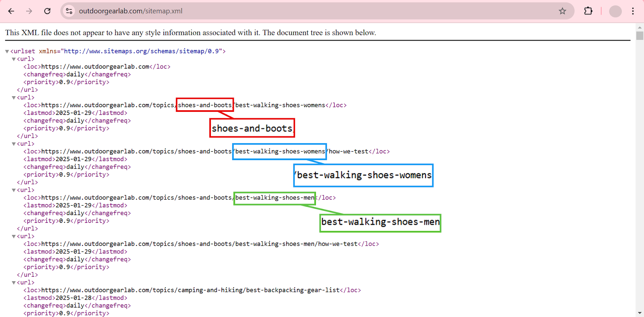Click the homepage priority 0.9 line
Screen dimensions: 644x317
[66, 82]
